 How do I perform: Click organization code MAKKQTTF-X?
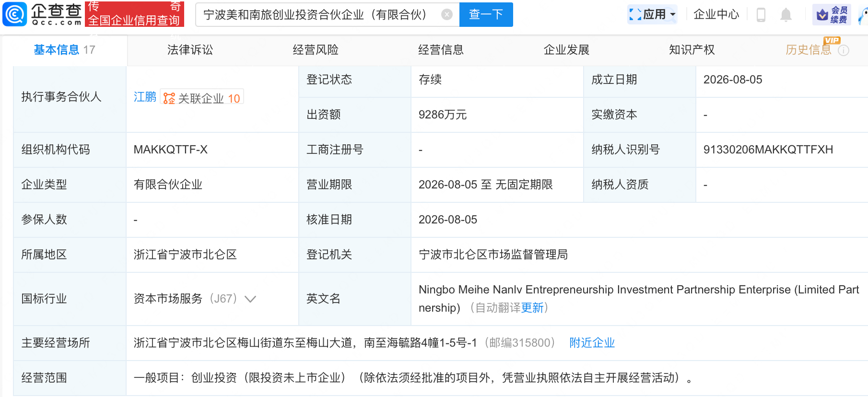pyautogui.click(x=171, y=150)
